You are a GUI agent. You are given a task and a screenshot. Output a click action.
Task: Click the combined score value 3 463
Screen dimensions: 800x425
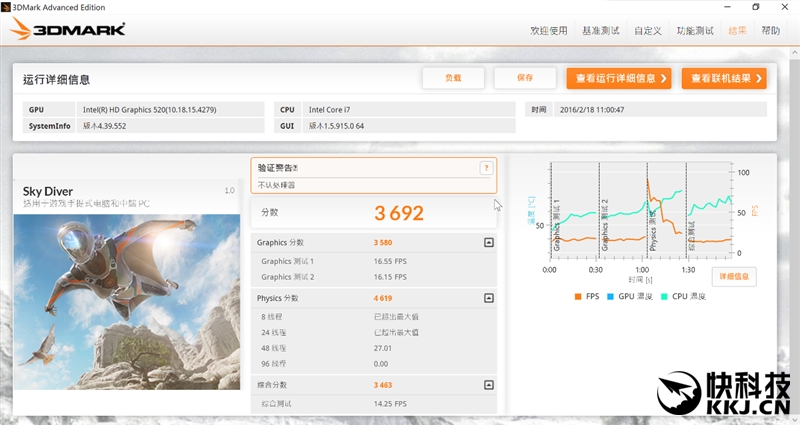point(383,385)
